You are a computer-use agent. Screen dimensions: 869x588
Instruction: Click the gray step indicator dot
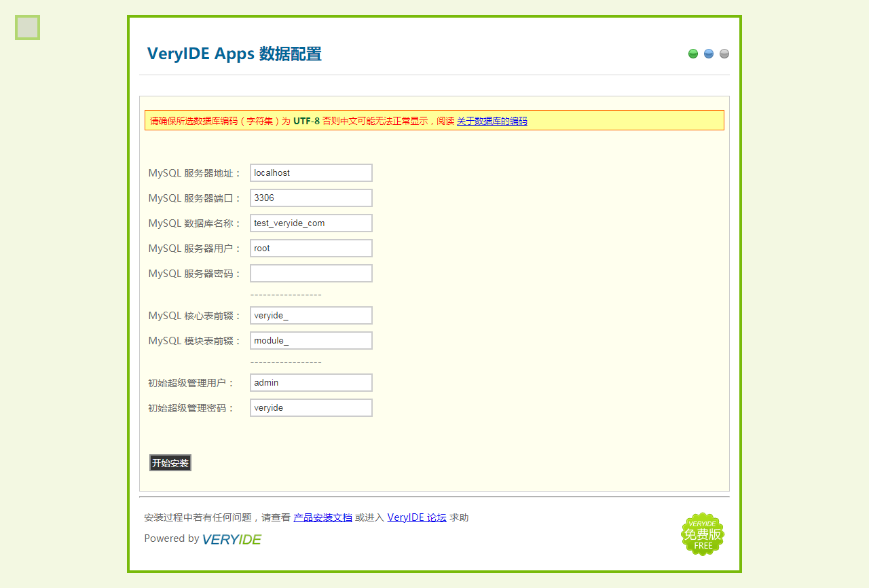(724, 54)
